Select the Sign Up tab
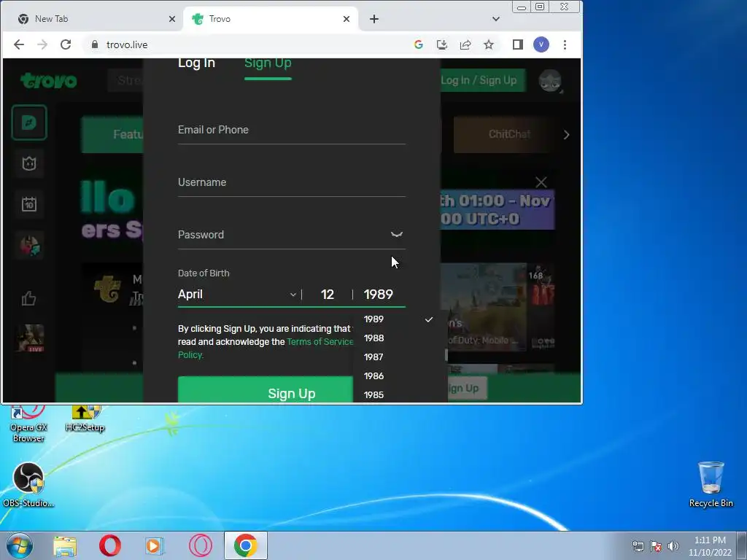Image resolution: width=747 pixels, height=560 pixels. 268,63
